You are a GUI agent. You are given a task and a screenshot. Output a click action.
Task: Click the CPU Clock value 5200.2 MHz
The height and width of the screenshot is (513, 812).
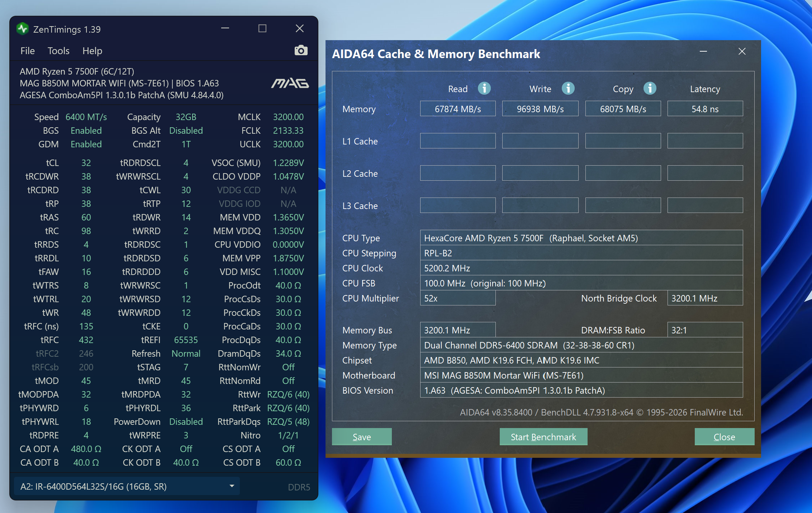[581, 268]
